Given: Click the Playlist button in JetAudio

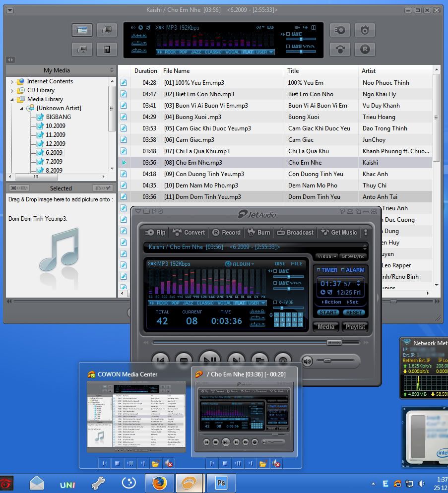Looking at the screenshot, I should [x=355, y=327].
